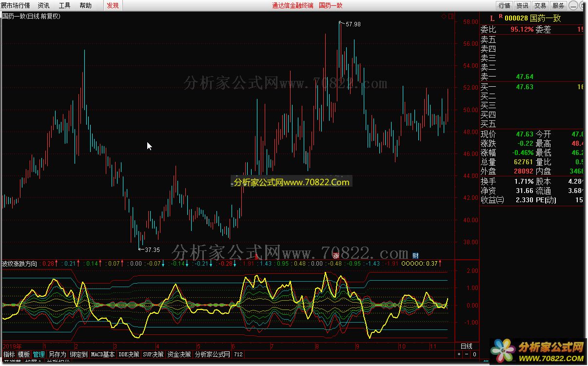Image resolution: width=588 pixels, height=366 pixels.
Task: Click the 现价 value 47.63
Action: (x=525, y=134)
